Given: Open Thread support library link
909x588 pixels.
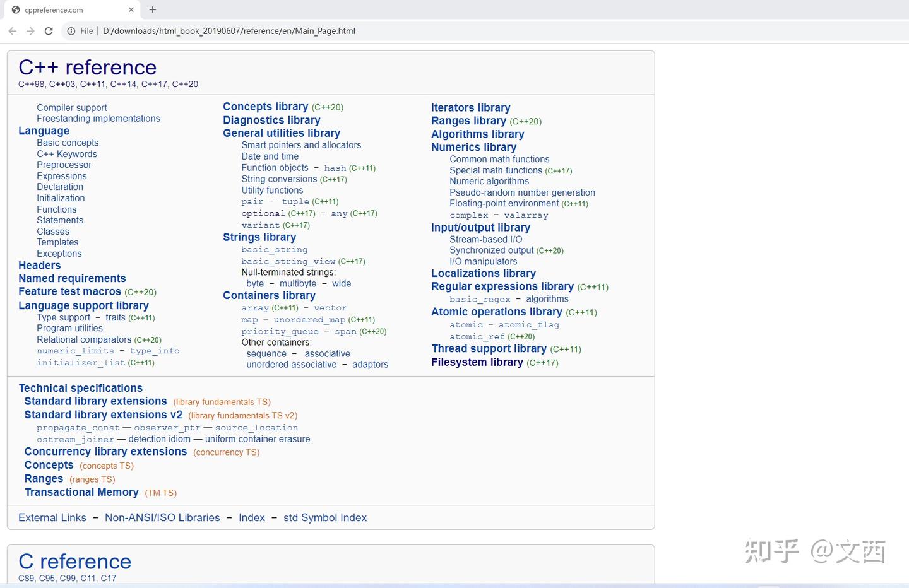Looking at the screenshot, I should click(x=489, y=349).
